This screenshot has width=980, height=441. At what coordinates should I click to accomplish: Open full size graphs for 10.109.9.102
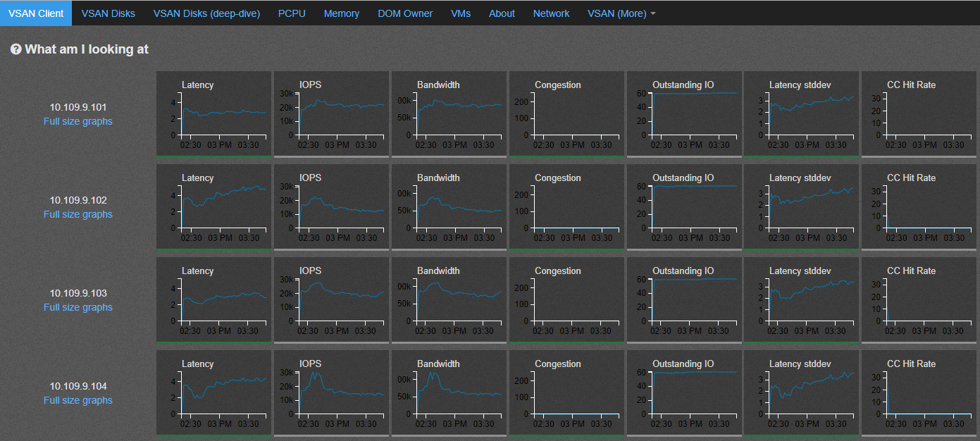pos(78,214)
